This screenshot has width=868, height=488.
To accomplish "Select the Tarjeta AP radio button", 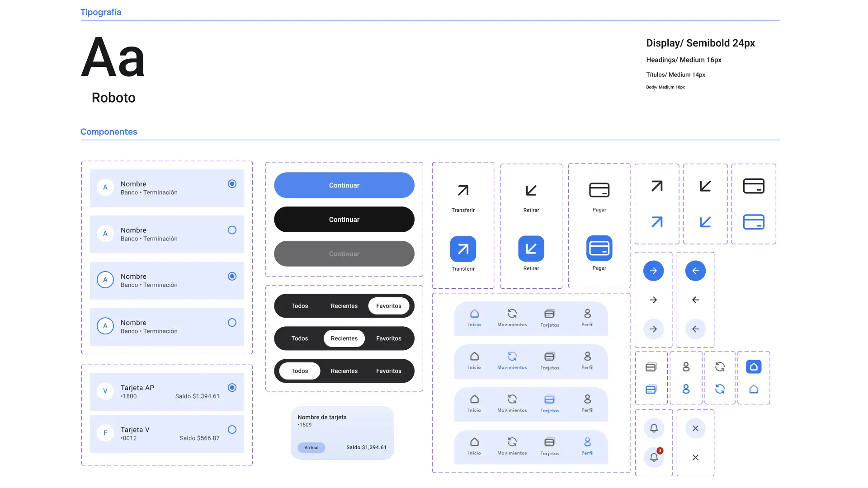I will coord(232,388).
